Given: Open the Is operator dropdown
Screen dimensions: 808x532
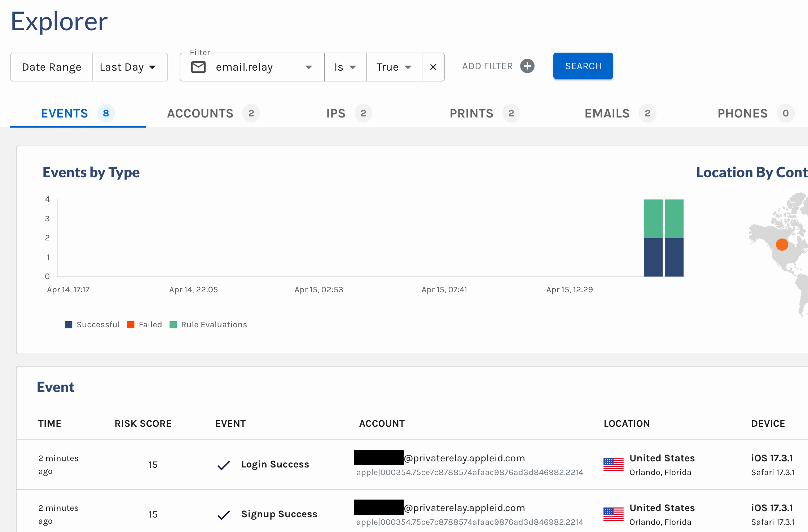Looking at the screenshot, I should (x=346, y=67).
